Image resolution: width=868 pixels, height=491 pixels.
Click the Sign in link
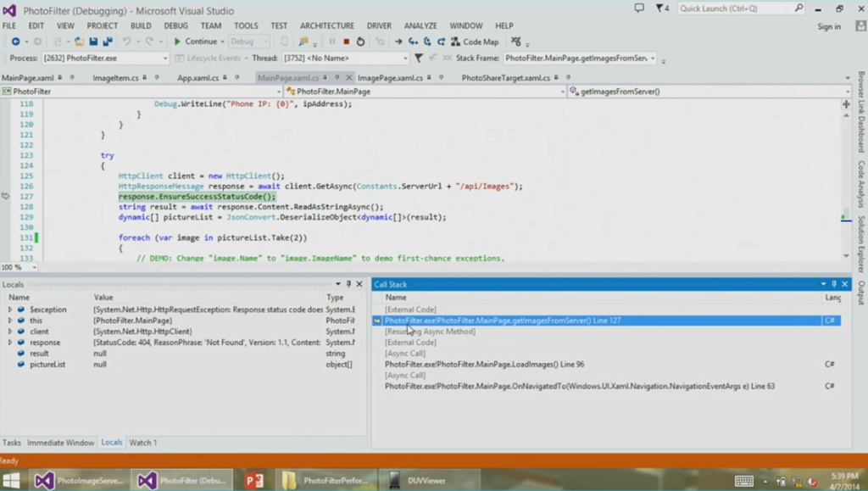coord(829,26)
